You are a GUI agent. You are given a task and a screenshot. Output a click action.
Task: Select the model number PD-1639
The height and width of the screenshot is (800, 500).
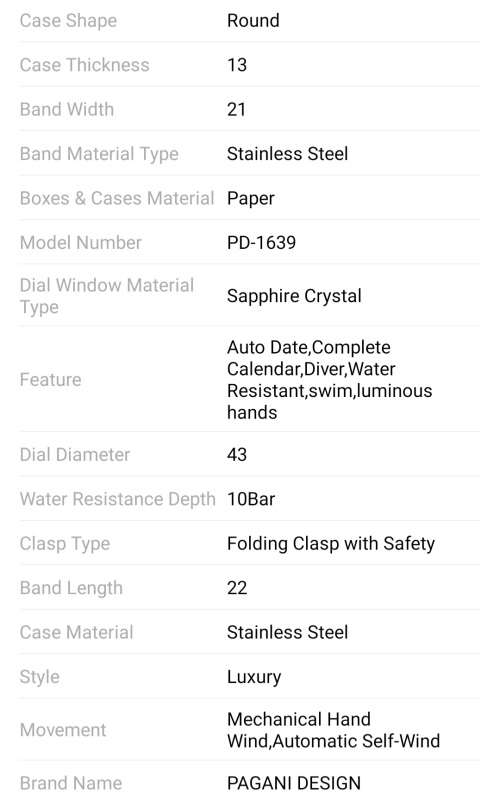coord(261,243)
